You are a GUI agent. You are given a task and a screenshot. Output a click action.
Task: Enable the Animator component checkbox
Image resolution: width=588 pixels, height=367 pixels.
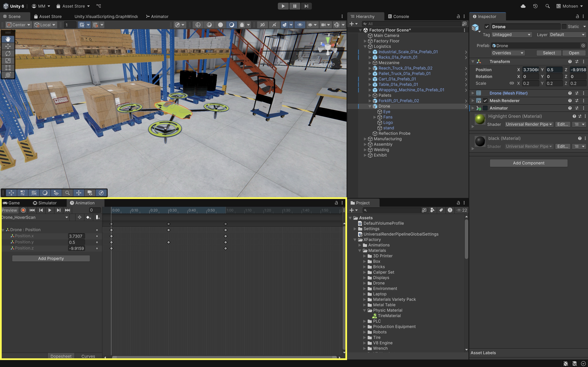point(485,108)
